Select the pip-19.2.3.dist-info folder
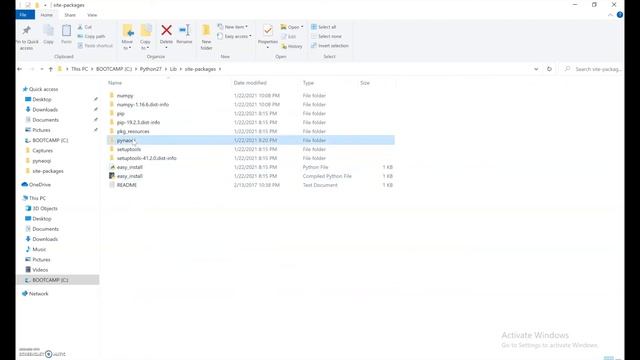Screen dimensions: 640x360 (251, 122)
